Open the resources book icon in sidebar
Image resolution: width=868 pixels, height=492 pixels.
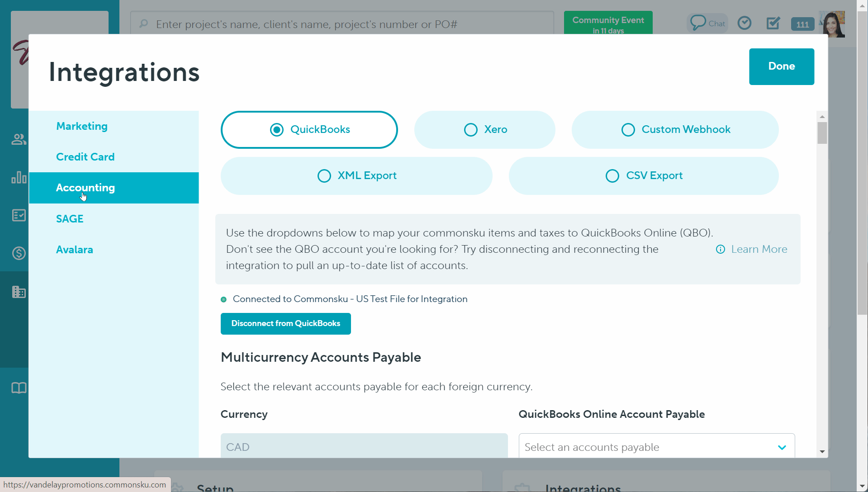19,388
